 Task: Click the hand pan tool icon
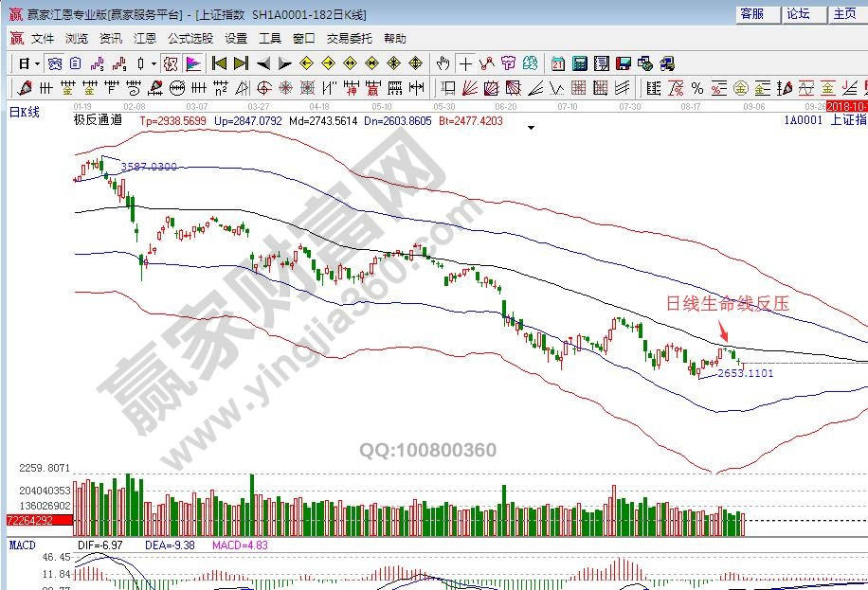[443, 63]
